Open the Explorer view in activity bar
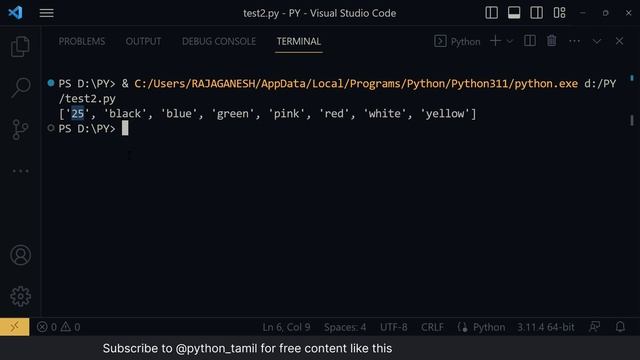The image size is (640, 360). (x=20, y=46)
